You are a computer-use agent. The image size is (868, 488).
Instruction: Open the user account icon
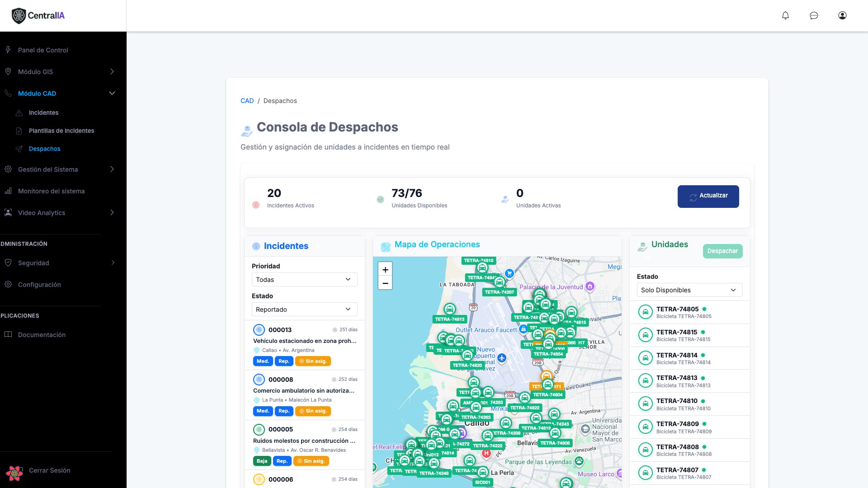(842, 15)
